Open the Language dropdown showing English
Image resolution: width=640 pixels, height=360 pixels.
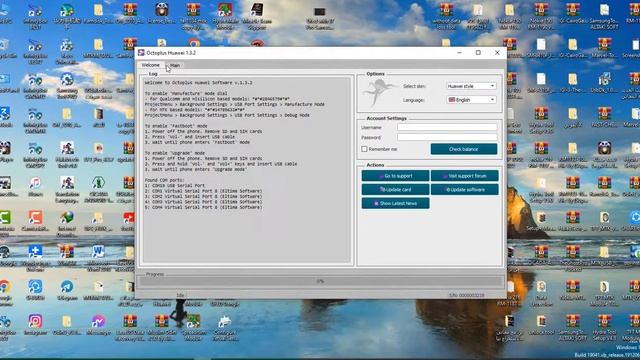tap(471, 100)
